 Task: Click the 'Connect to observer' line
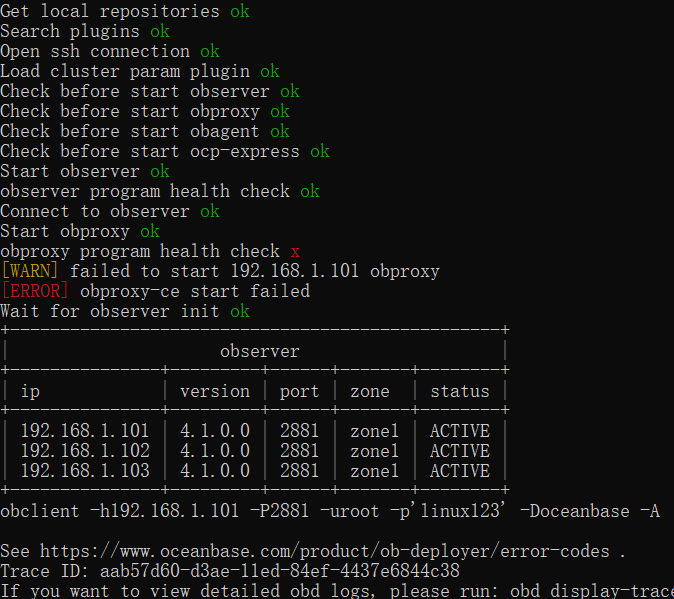point(110,211)
